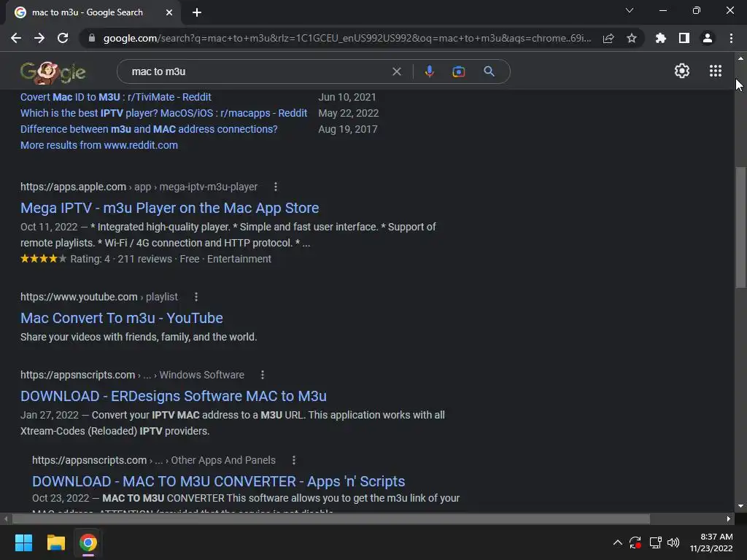The image size is (747, 560).
Task: Start voice search with the microphone icon
Action: pos(429,71)
